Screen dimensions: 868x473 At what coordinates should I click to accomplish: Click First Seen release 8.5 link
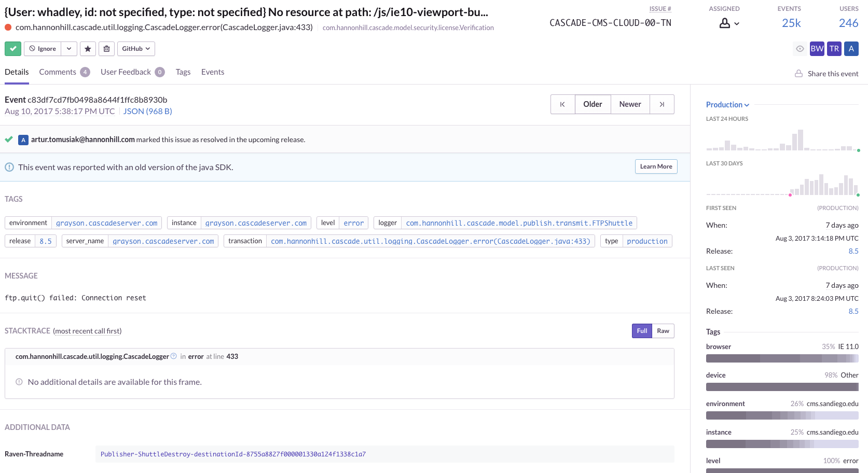pos(853,251)
